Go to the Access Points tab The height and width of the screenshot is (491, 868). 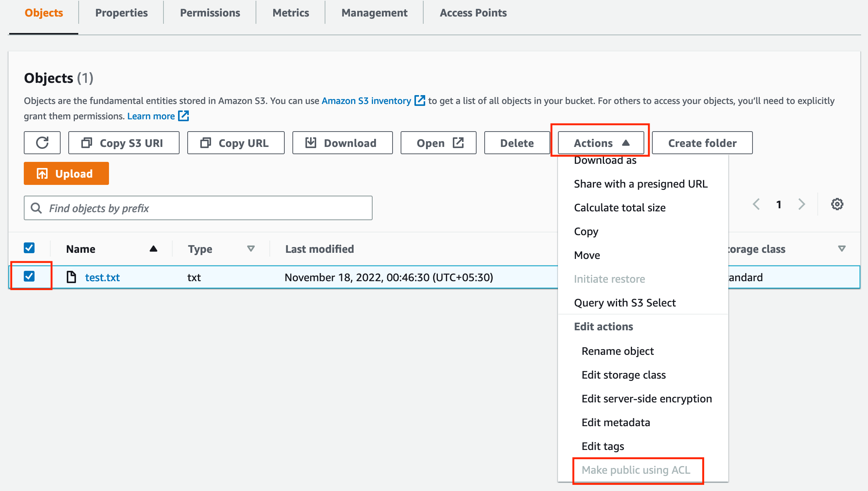(473, 13)
